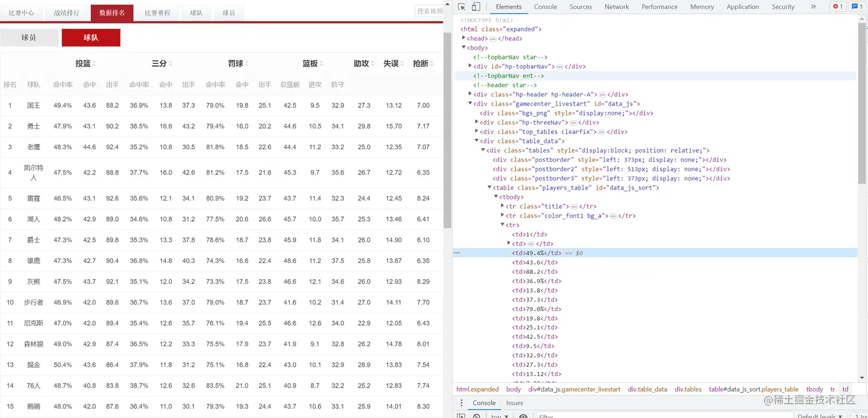Select the Elements tab in DevTools
This screenshot has width=868, height=418.
pyautogui.click(x=509, y=7)
